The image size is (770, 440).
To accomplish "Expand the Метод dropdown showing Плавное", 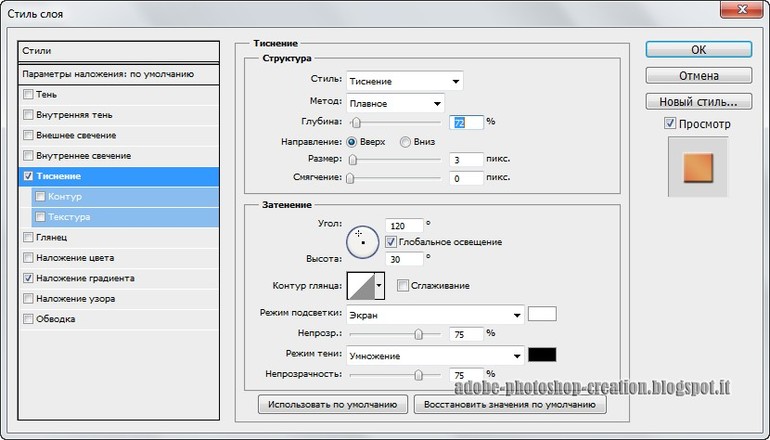I will click(395, 103).
